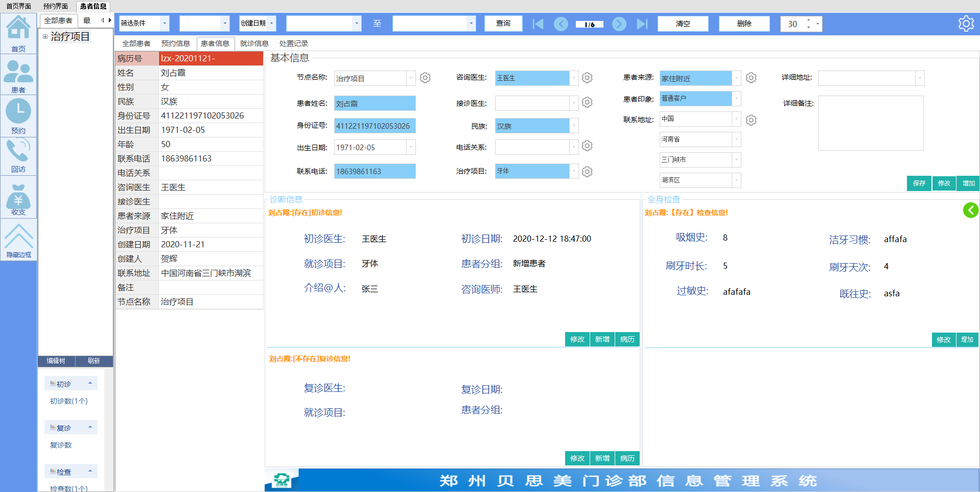Screen dimensions: 980x492
Task: Open the 筛选条件 dropdown
Action: (164, 24)
